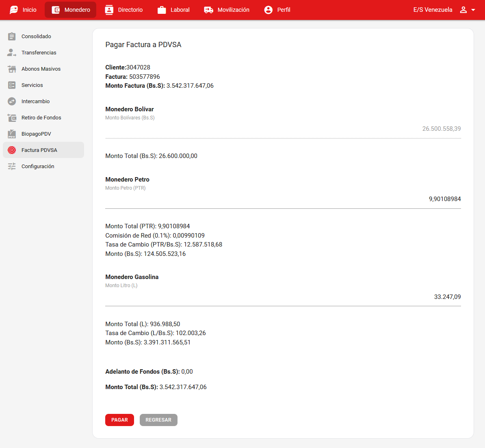
Task: Click Monto Total (PTR) 9,90108984 line
Action: coord(147,226)
